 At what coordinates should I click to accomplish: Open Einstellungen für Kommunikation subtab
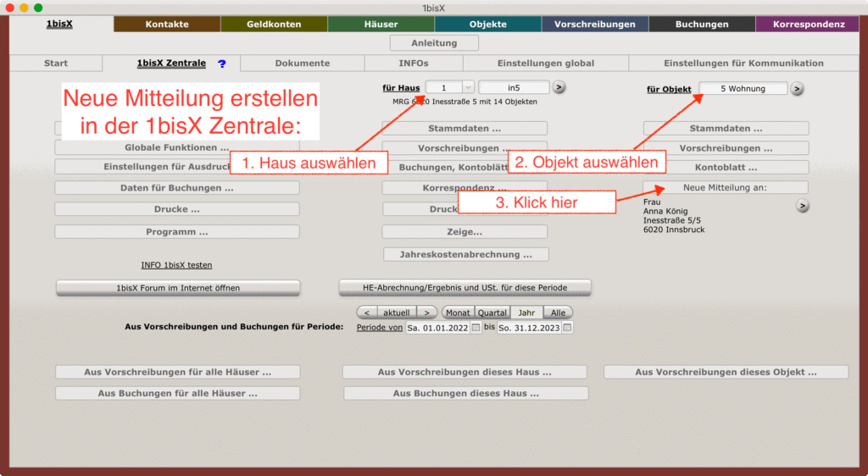tap(743, 63)
